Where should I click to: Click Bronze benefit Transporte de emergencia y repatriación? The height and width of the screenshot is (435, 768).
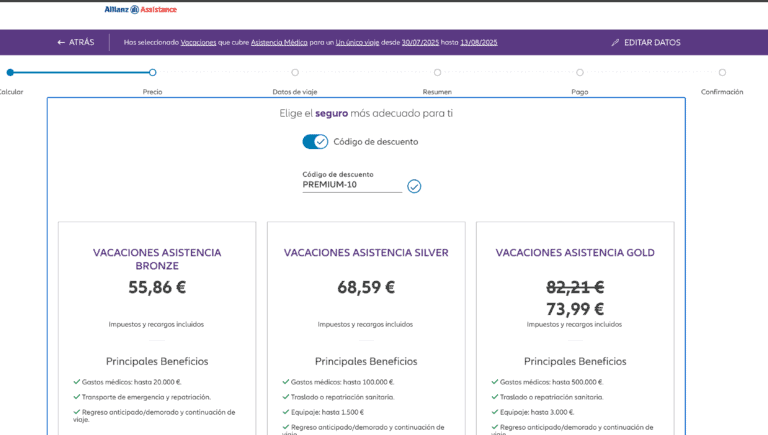click(x=146, y=397)
